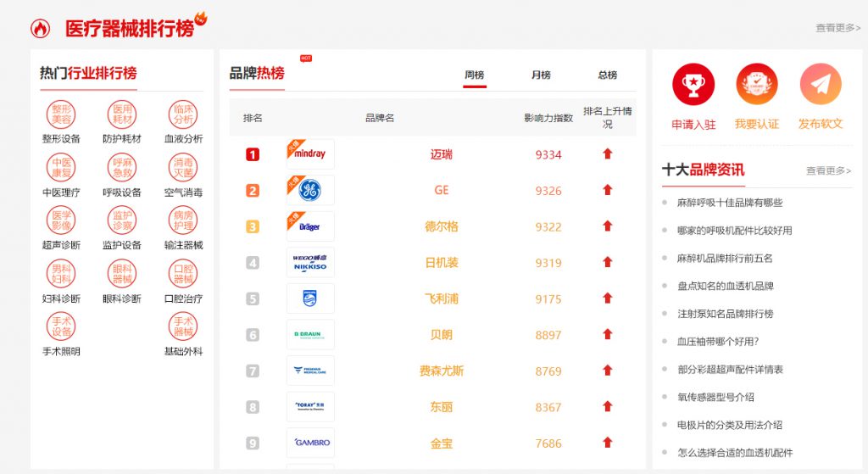Switch to the 总榜 tab
The height and width of the screenshot is (474, 868).
pyautogui.click(x=607, y=75)
